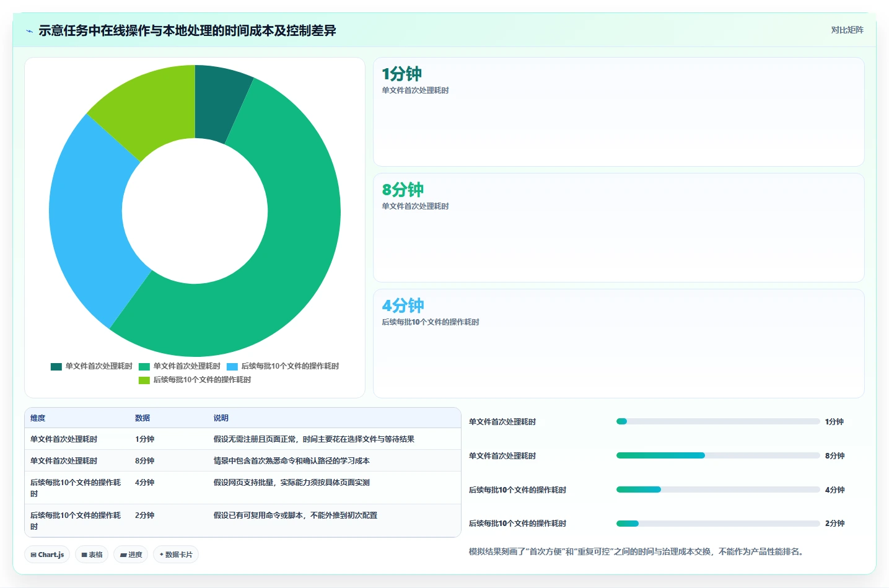Click the lightning icon beside the page title
Viewport: 889px width, 588px height.
[x=29, y=30]
